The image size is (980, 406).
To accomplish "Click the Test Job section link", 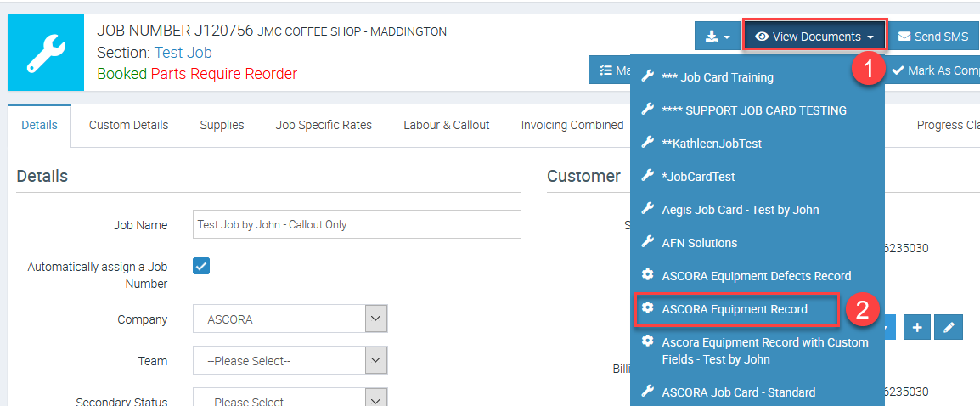I will [183, 53].
